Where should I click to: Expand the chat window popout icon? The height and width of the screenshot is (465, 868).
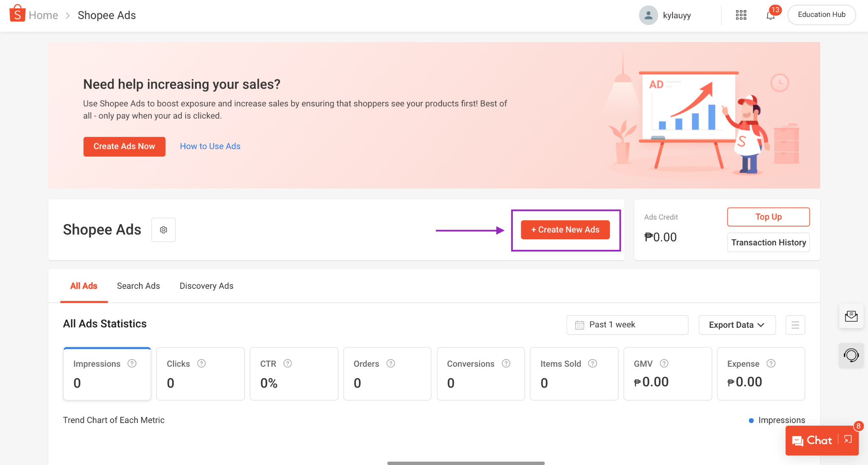coord(848,440)
